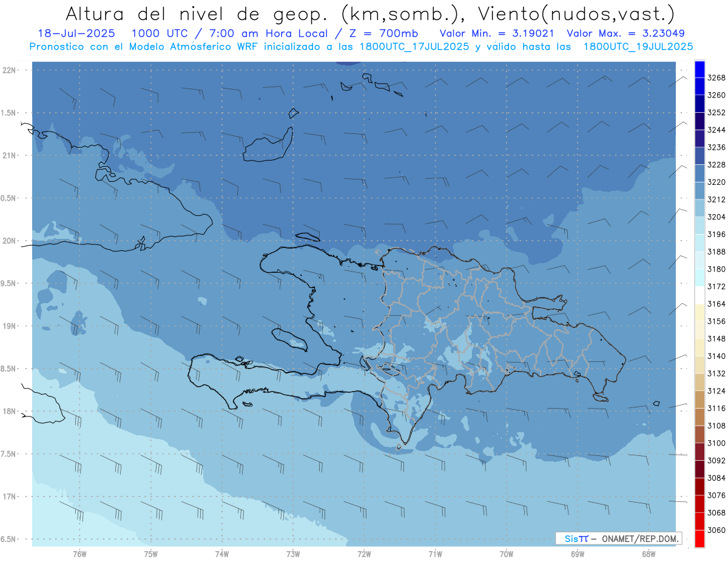Click the '70W' longitude label
The height and width of the screenshot is (562, 728).
click(507, 554)
